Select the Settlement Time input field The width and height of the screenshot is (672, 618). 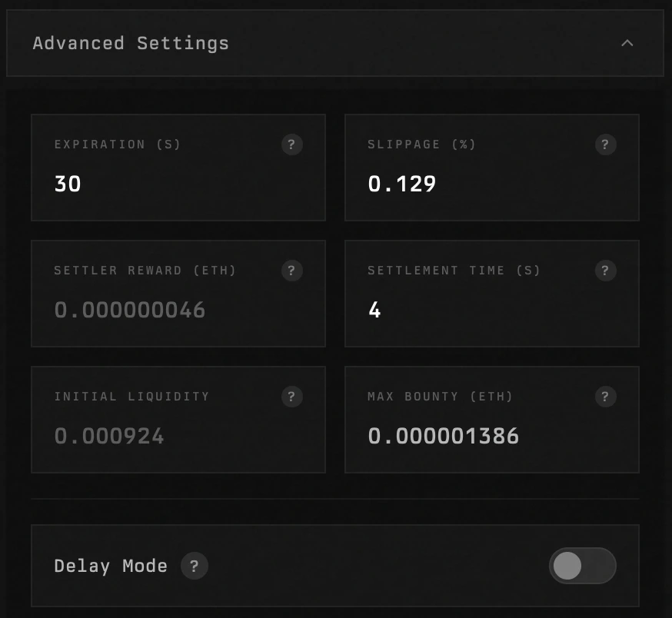coord(492,310)
